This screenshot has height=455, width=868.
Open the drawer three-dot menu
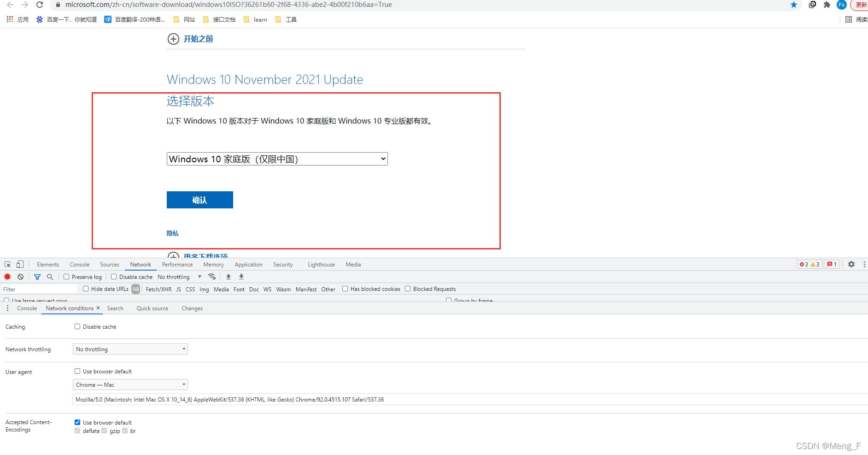[x=7, y=308]
